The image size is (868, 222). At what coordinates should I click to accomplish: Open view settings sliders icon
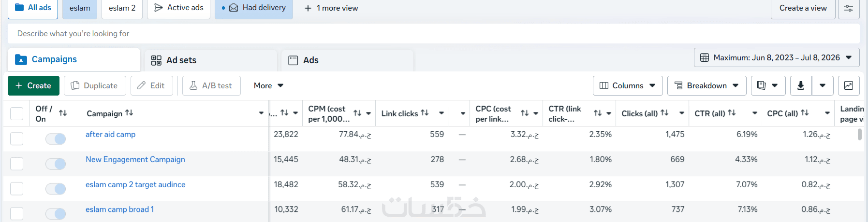coord(849,8)
